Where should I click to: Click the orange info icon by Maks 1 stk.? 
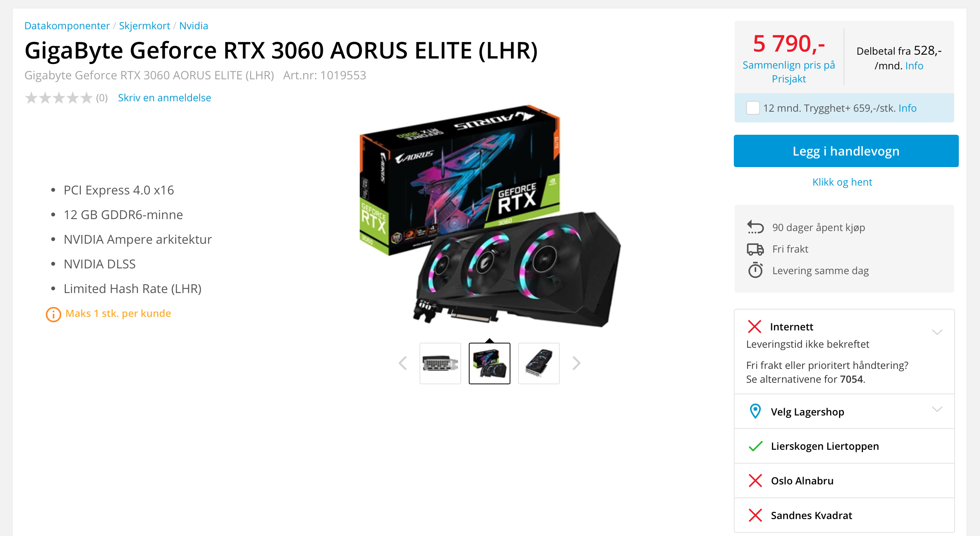[x=54, y=314]
